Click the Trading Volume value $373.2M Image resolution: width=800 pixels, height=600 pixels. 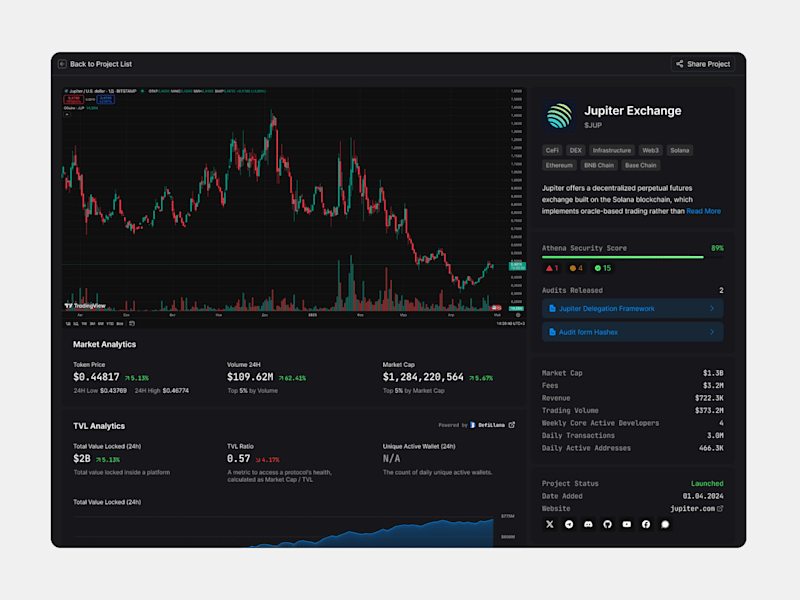point(709,411)
